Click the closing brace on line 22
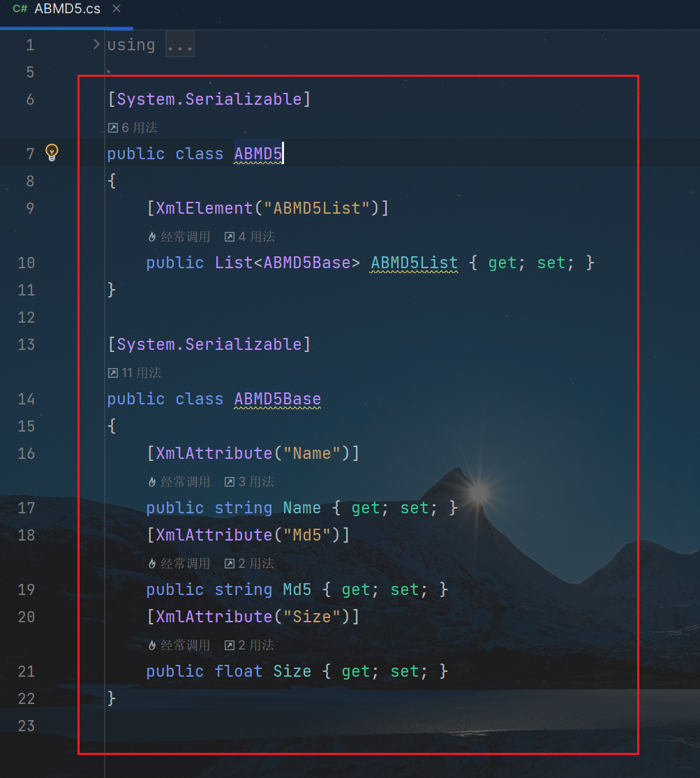700x778 pixels. 112,698
